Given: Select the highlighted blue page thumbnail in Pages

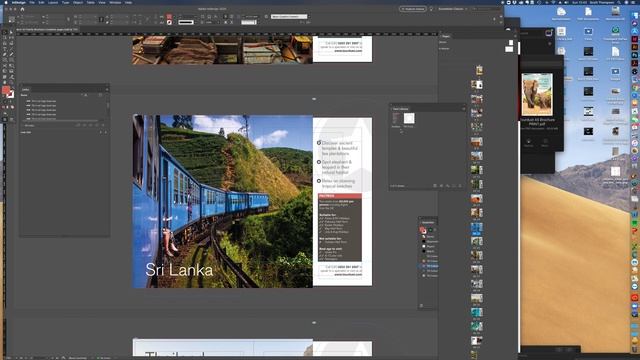Looking at the screenshot, I should pos(476,228).
